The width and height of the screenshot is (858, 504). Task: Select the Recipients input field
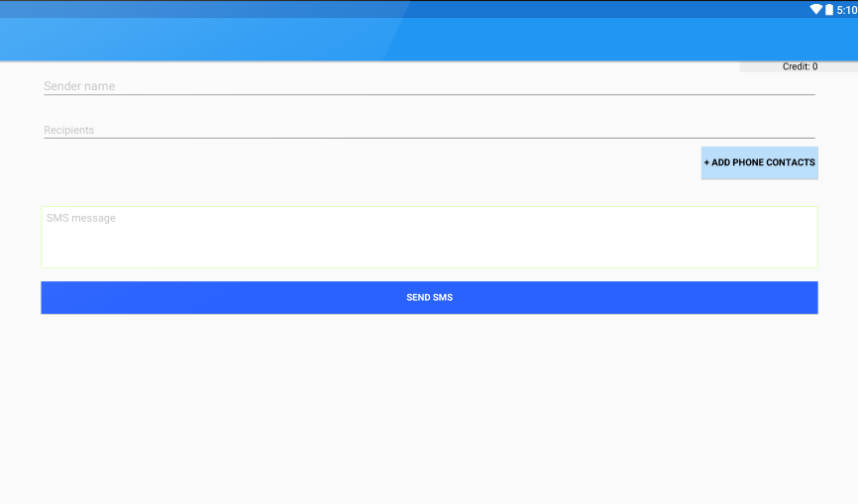429,130
